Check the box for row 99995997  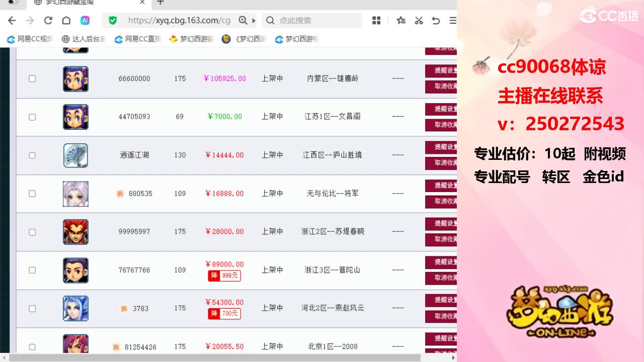[x=32, y=232]
